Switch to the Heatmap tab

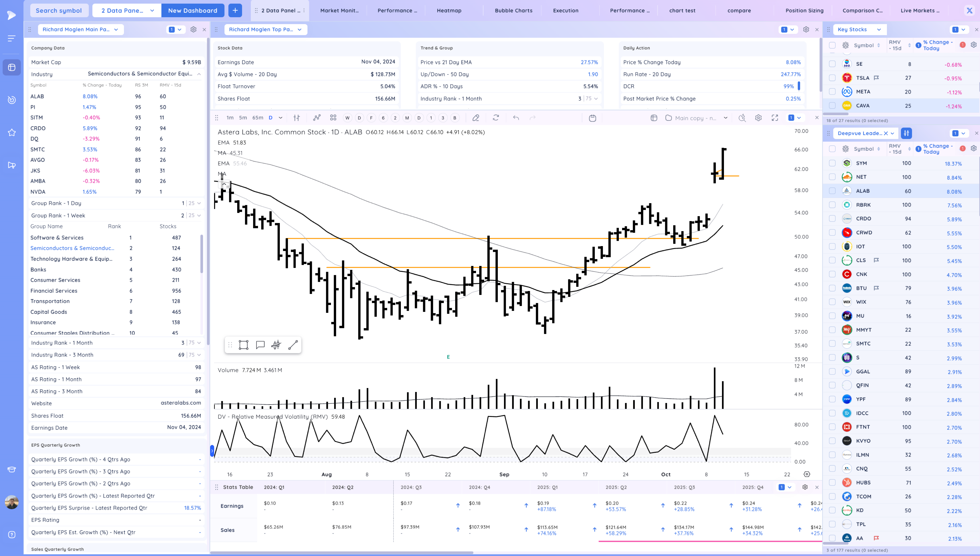point(449,10)
